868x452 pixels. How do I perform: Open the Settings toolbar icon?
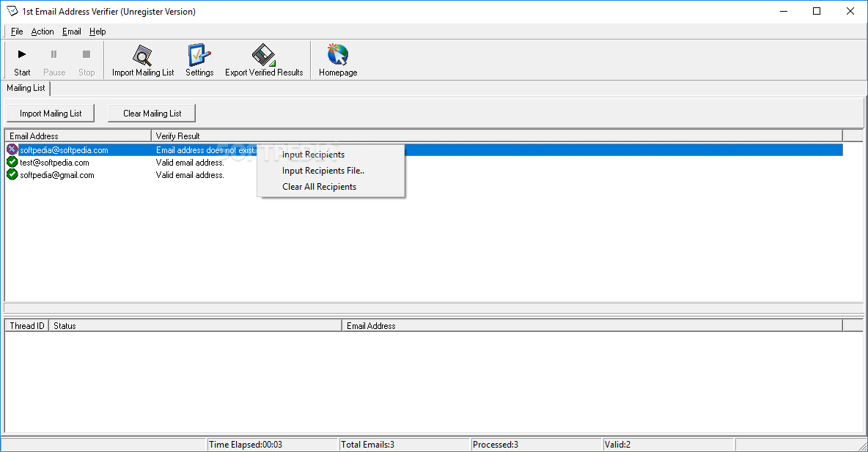(199, 56)
